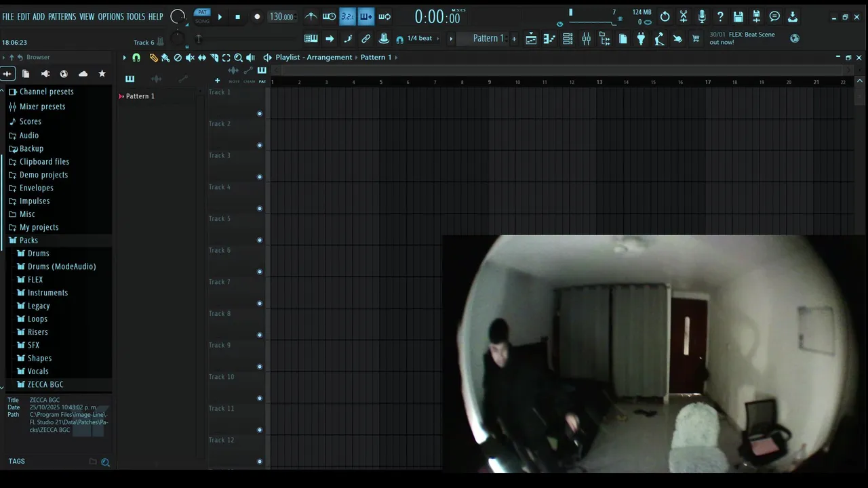Open the FILE menu

[7, 16]
